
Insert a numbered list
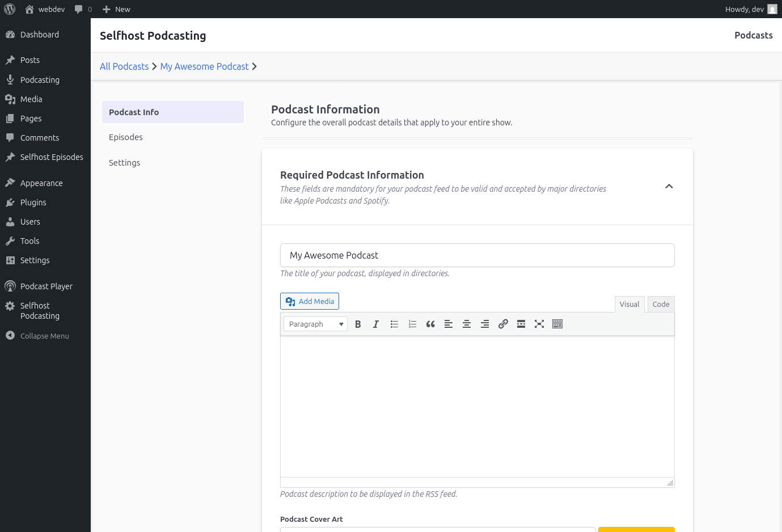[x=412, y=324]
